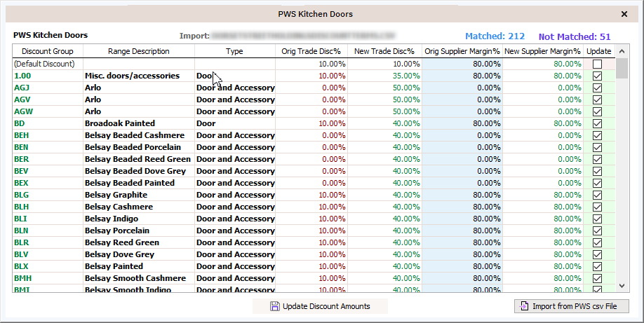Toggle the Update checkbox for AGJ Arlo

[597, 88]
